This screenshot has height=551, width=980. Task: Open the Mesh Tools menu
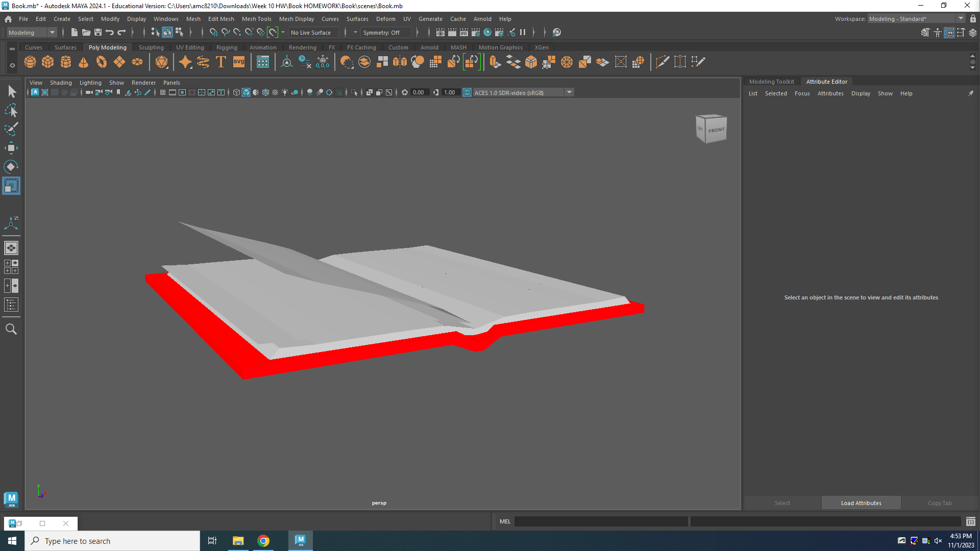coord(256,19)
